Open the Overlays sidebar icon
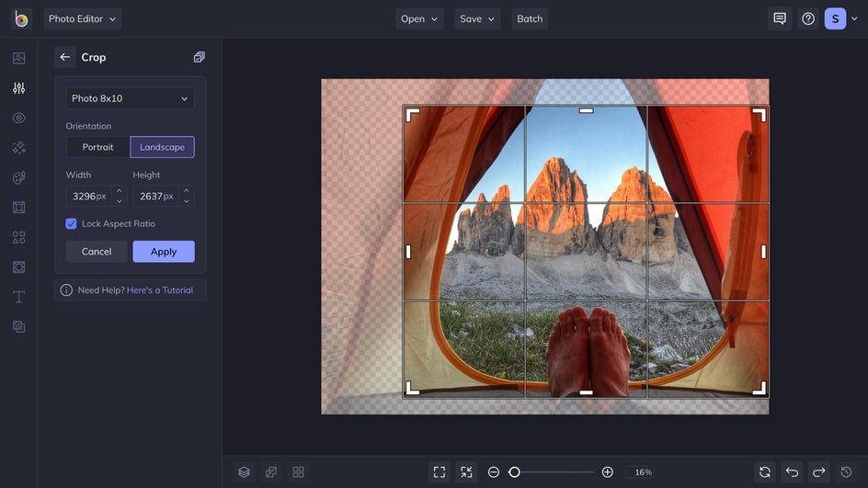Screen dimensions: 868x488 (18, 267)
